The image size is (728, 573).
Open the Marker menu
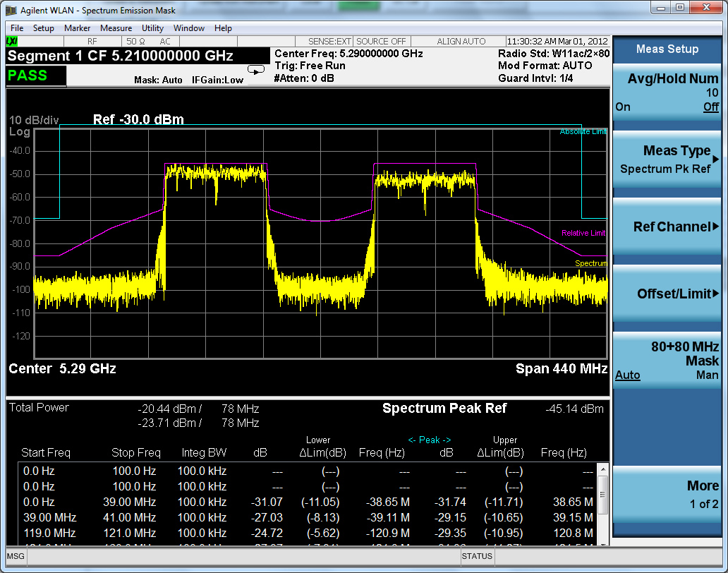click(77, 28)
